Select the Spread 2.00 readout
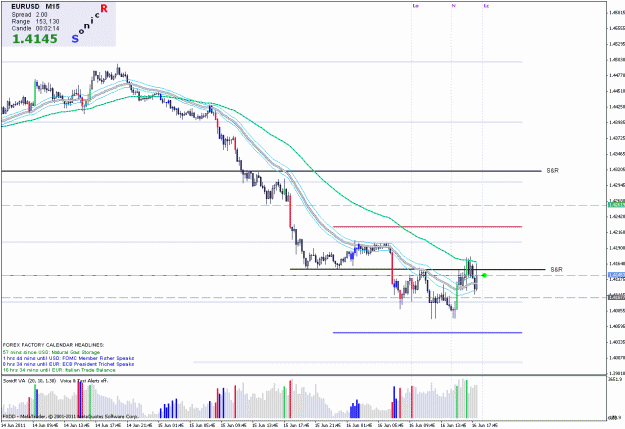 29,14
